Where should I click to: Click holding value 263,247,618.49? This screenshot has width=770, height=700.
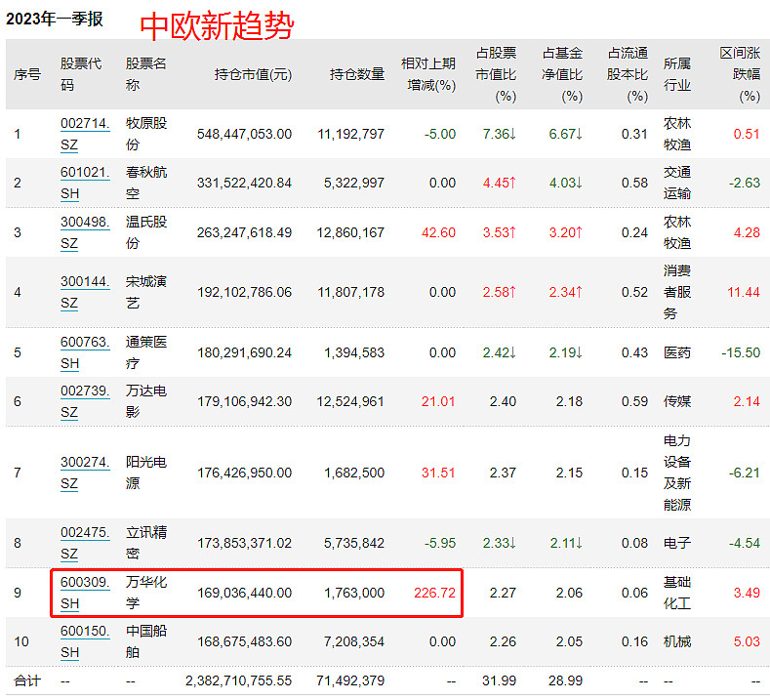(x=245, y=232)
